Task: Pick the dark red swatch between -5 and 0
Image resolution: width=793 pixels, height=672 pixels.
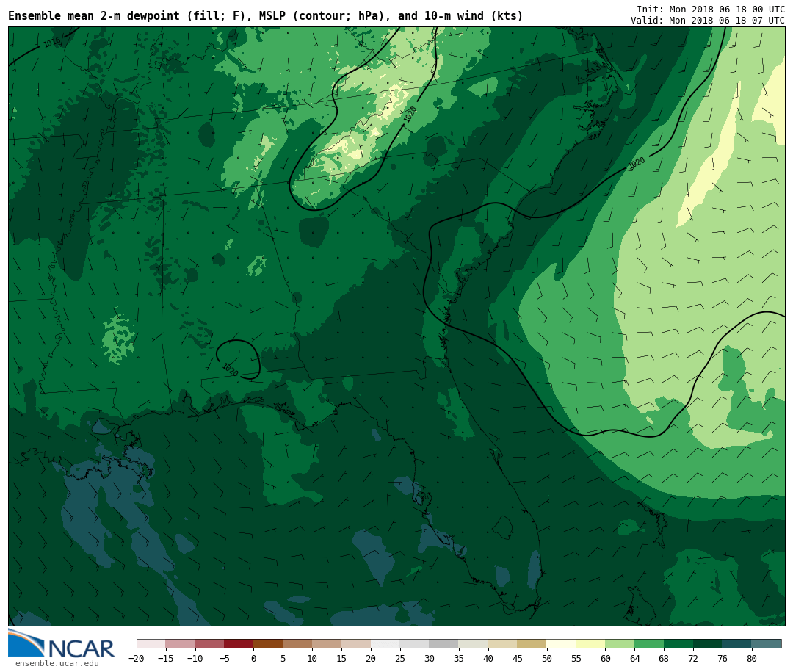Action: (239, 644)
